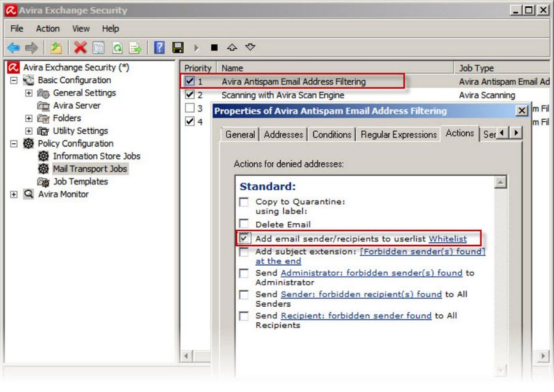Viewport: 554px width, 392px height.
Task: Move job down with down-arrow icon
Action: 250,48
